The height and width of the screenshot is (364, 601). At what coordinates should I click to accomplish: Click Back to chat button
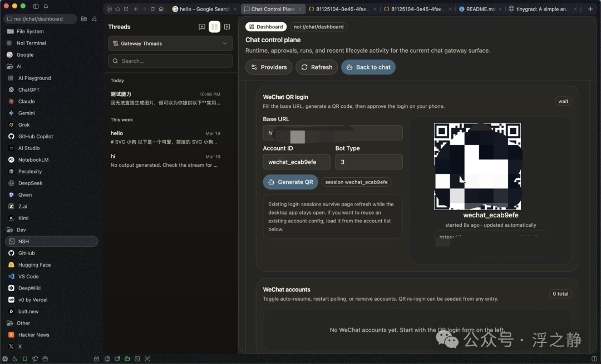368,67
